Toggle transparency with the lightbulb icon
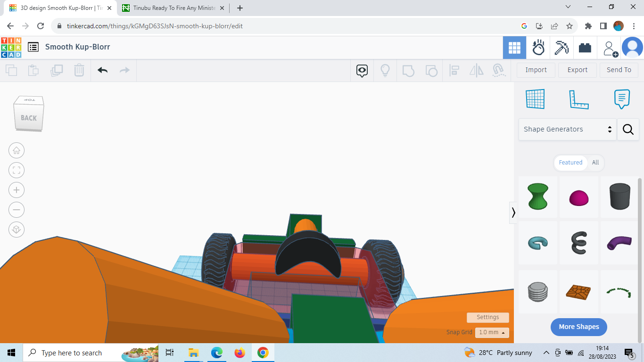 (x=385, y=70)
